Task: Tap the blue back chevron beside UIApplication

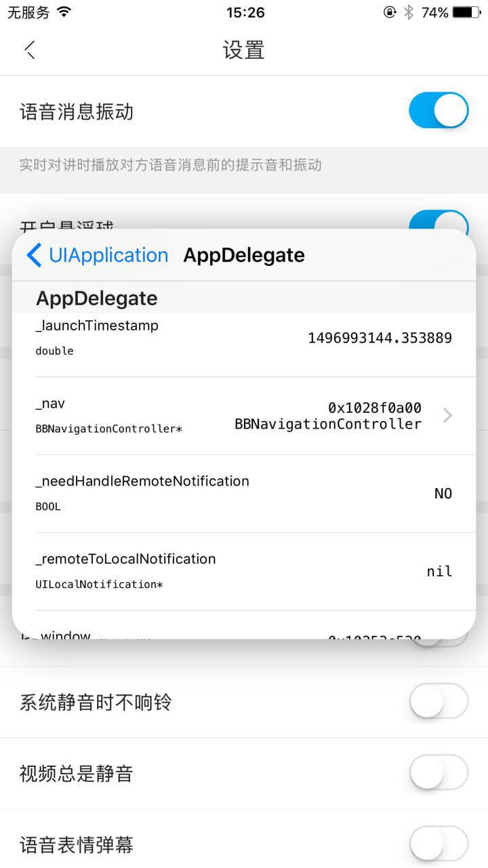Action: [35, 255]
